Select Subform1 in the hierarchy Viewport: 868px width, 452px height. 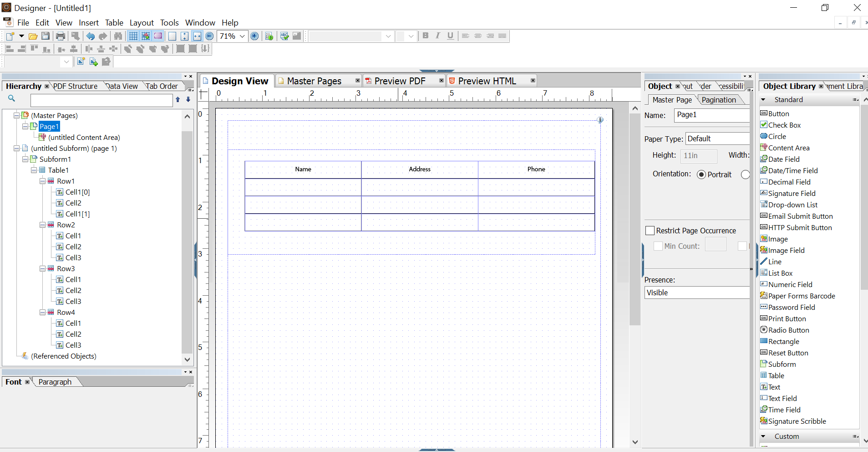coord(55,159)
